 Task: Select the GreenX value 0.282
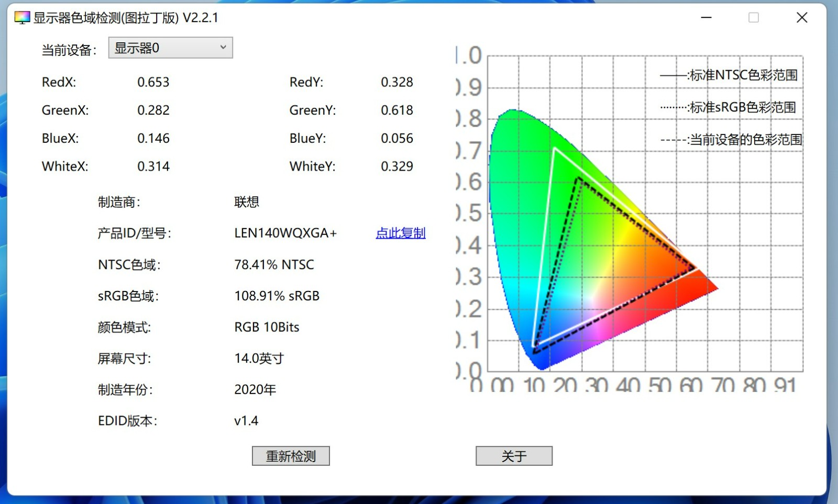pyautogui.click(x=153, y=110)
